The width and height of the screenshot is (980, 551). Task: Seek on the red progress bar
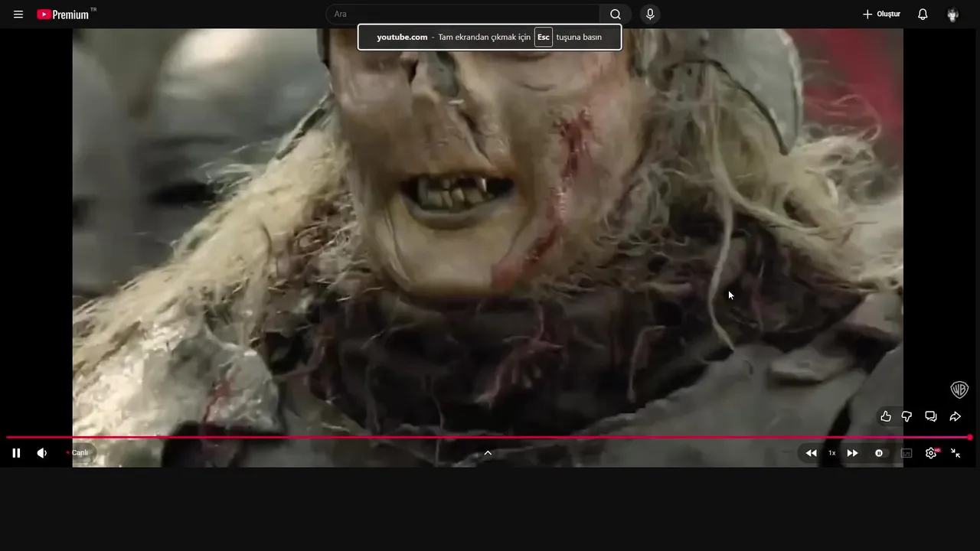tap(488, 438)
